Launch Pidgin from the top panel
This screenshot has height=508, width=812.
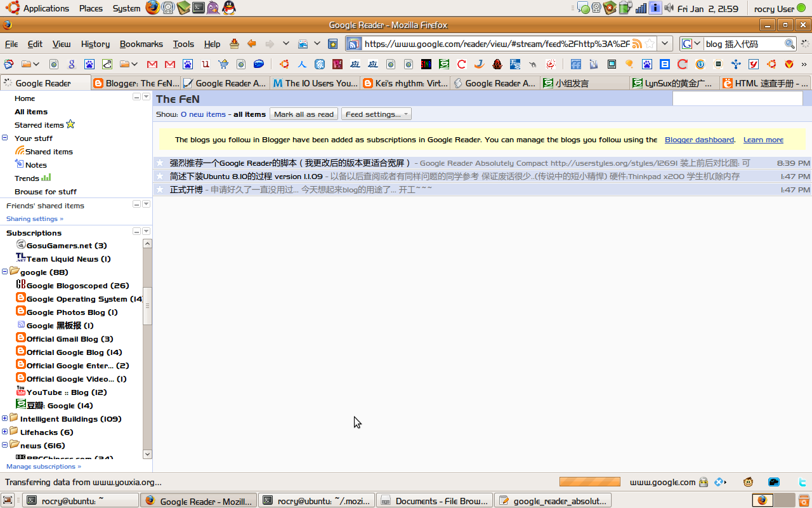point(213,8)
